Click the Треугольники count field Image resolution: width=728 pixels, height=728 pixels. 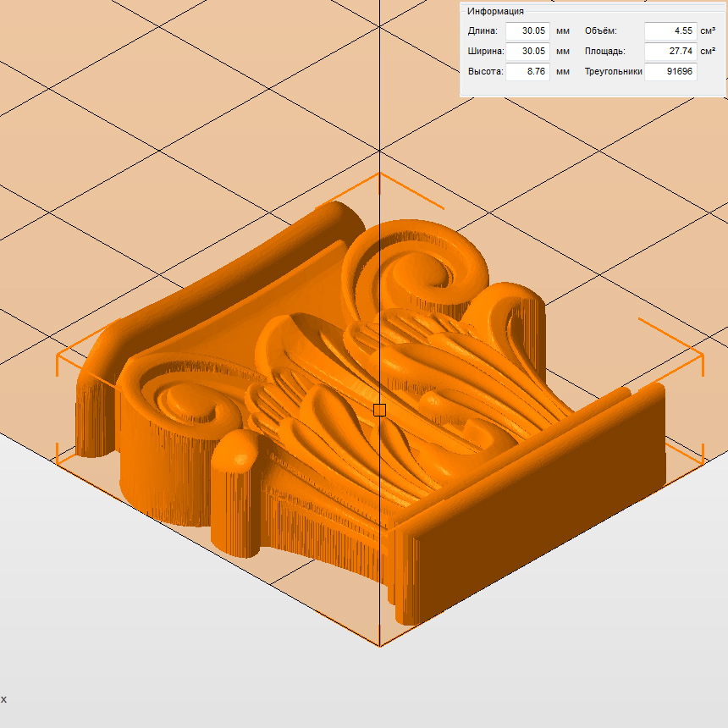670,72
